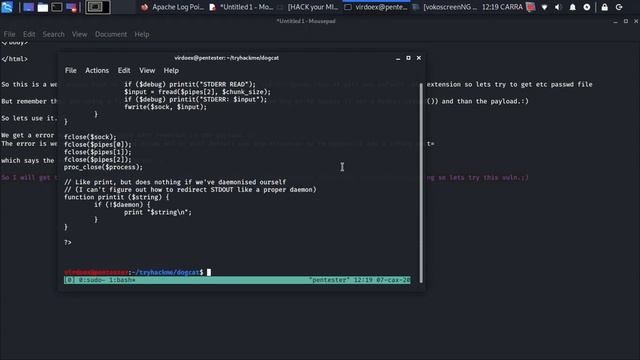Image resolution: width=640 pixels, height=360 pixels.
Task: Switch to virdoex@pente... taskbar window
Action: 376,7
